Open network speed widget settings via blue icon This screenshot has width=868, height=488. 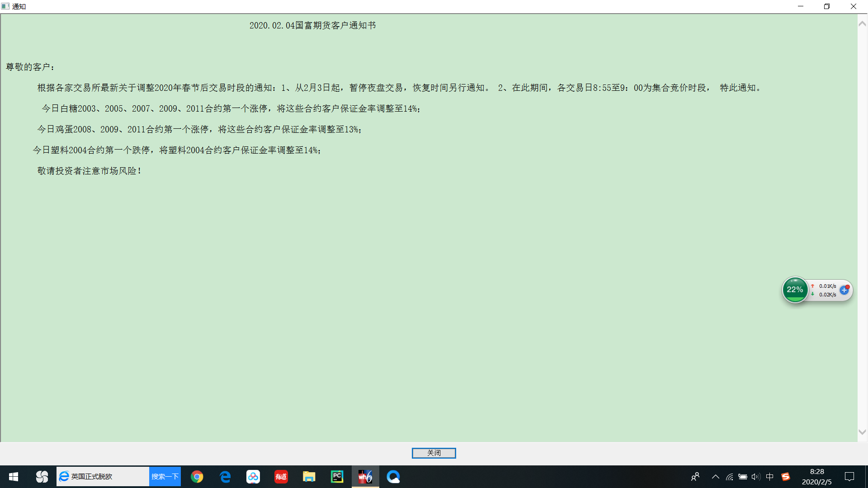(x=844, y=291)
